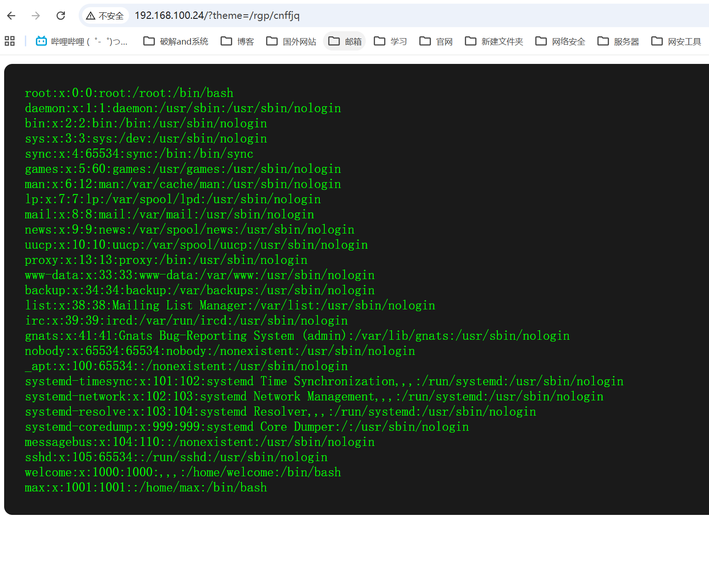Viewport: 709px width, 588px height.
Task: Open the 新建文件夹 bookmark folder
Action: coord(494,41)
